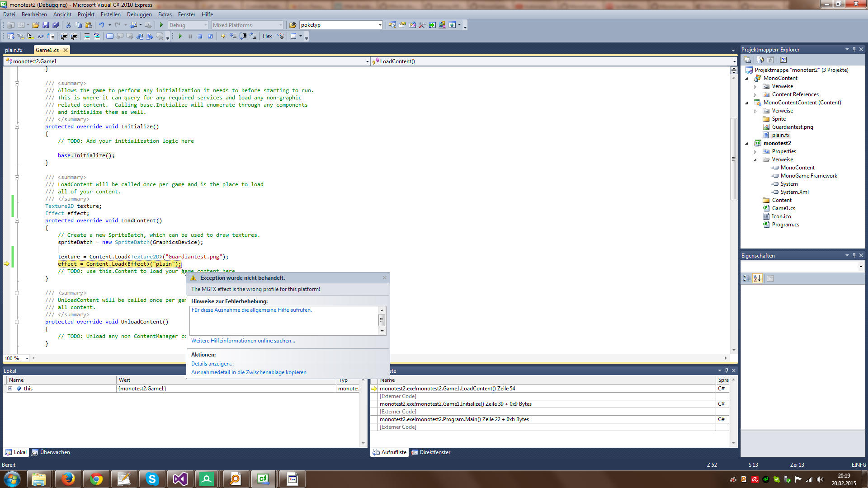Click 'Ausnahmedetail in die Zwischenablage kopieren' link
The width and height of the screenshot is (868, 488).
click(249, 372)
